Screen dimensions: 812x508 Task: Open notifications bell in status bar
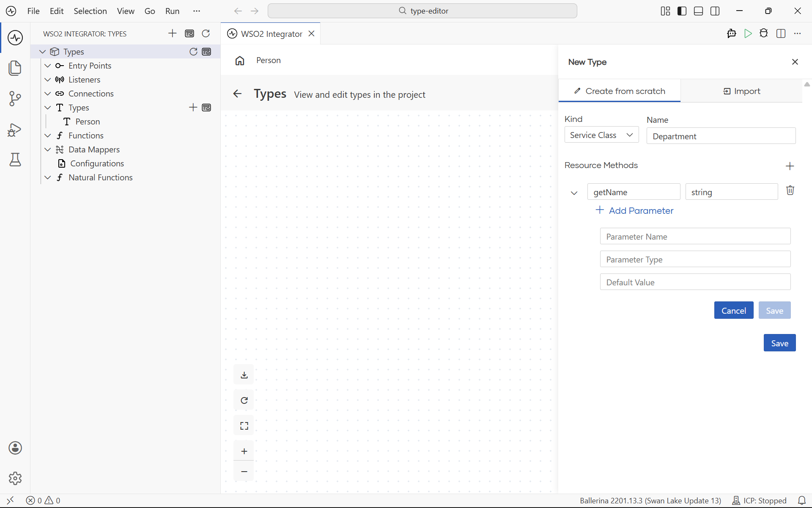802,501
